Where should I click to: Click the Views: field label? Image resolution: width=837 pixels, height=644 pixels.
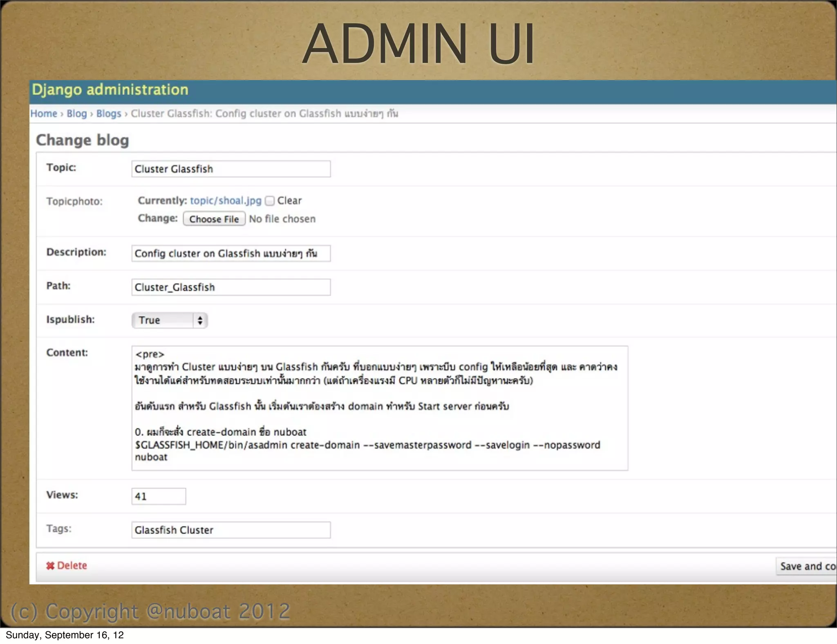coord(62,495)
